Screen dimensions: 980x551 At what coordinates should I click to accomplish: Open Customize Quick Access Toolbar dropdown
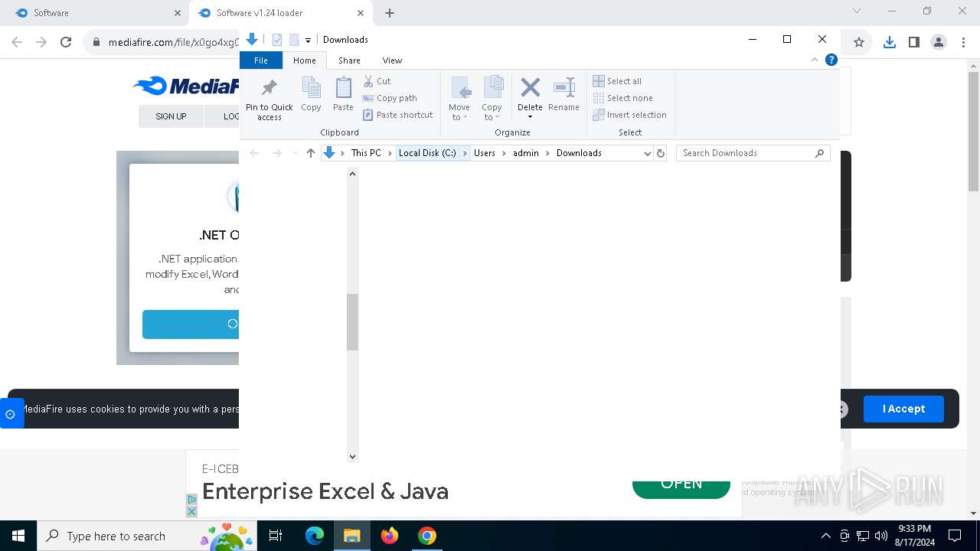click(x=308, y=40)
